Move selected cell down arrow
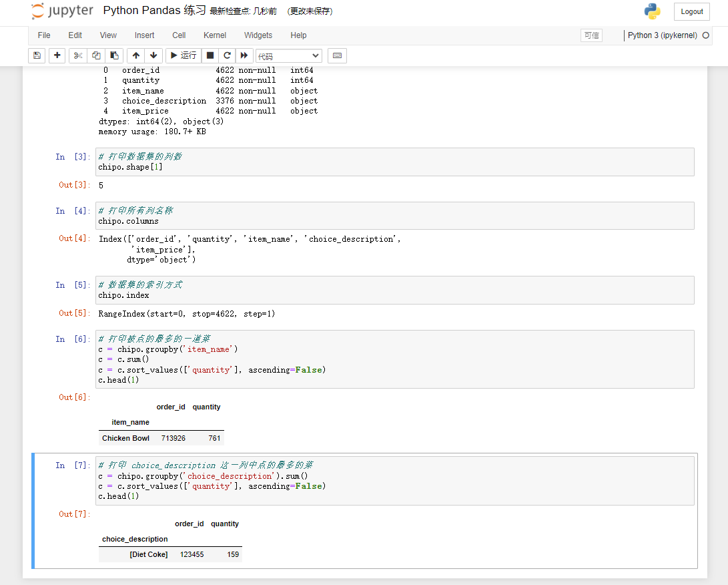Viewport: 728px width, 585px height. [153, 55]
